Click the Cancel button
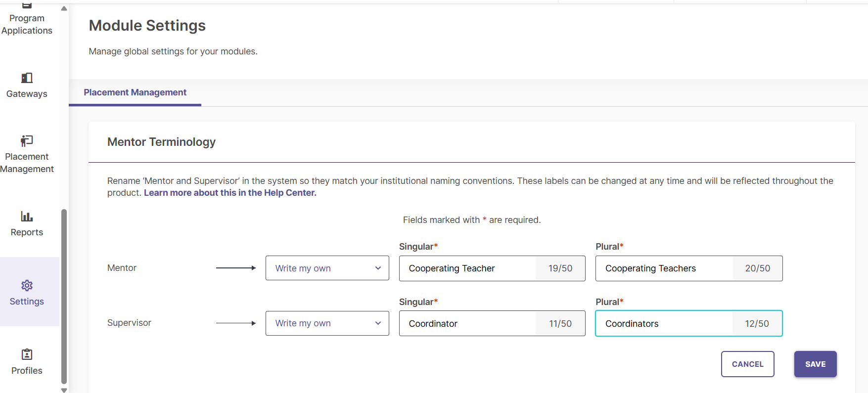Screen dimensions: 868x393 (748, 364)
